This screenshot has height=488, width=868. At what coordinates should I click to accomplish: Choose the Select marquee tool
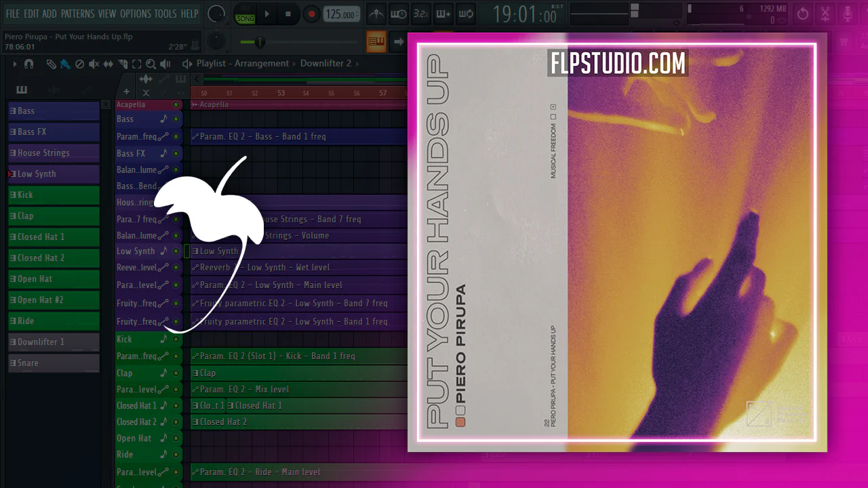point(136,64)
